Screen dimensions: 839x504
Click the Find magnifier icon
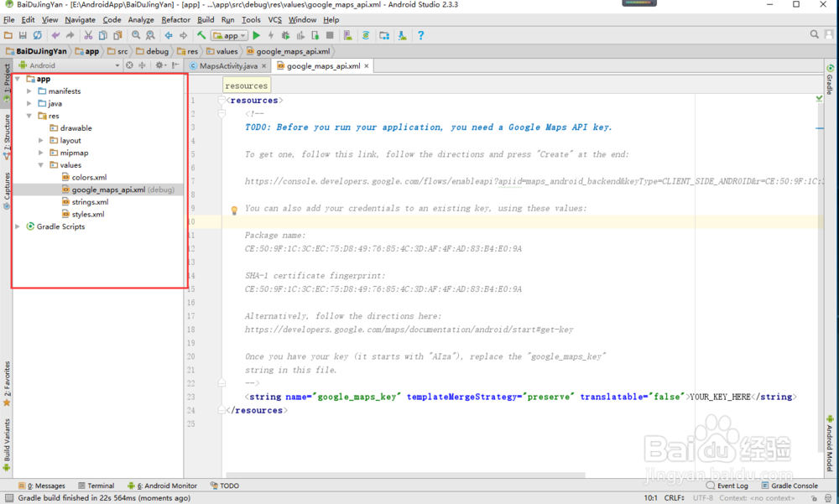136,35
